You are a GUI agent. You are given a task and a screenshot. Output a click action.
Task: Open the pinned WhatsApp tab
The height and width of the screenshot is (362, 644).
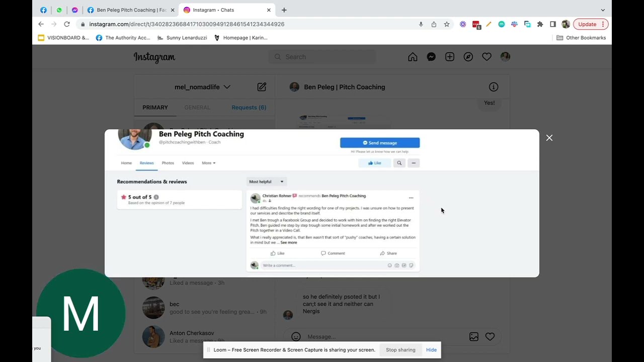tap(59, 10)
